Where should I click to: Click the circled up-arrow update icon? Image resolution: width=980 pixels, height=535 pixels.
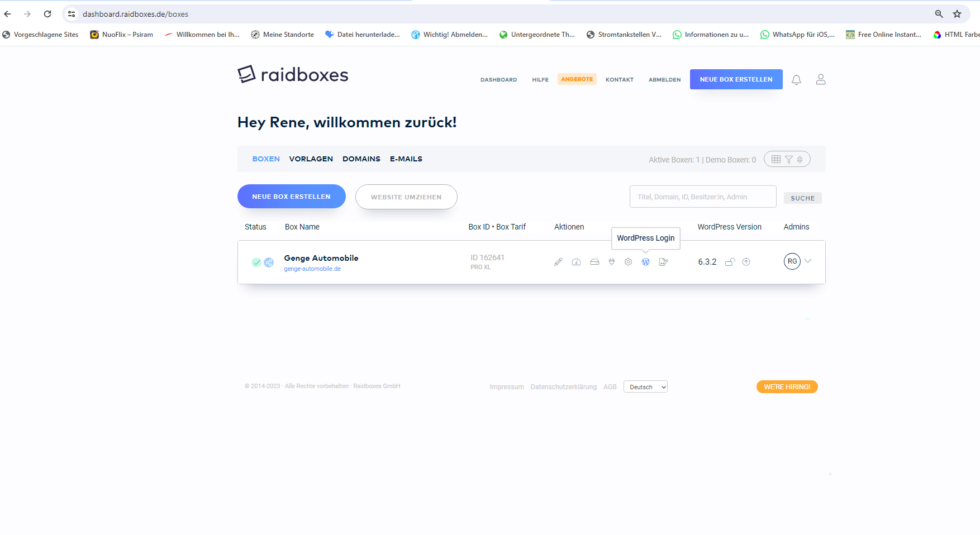[x=746, y=262]
